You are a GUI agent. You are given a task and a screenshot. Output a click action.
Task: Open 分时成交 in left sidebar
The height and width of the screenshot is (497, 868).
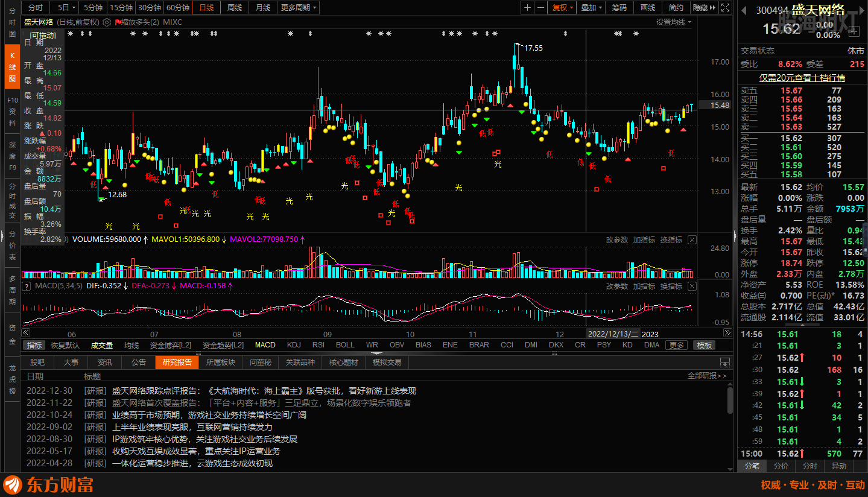pos(12,201)
